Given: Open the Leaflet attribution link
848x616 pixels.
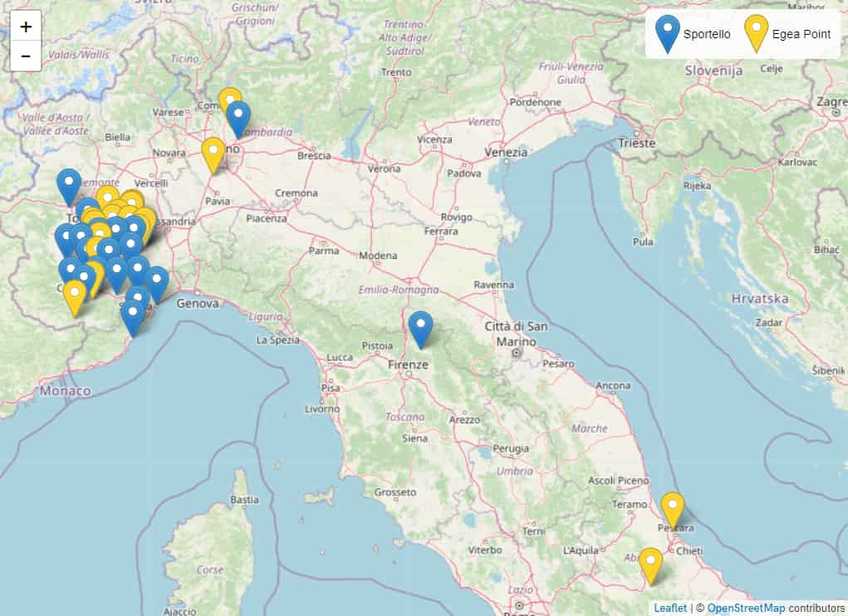Looking at the screenshot, I should pyautogui.click(x=670, y=608).
